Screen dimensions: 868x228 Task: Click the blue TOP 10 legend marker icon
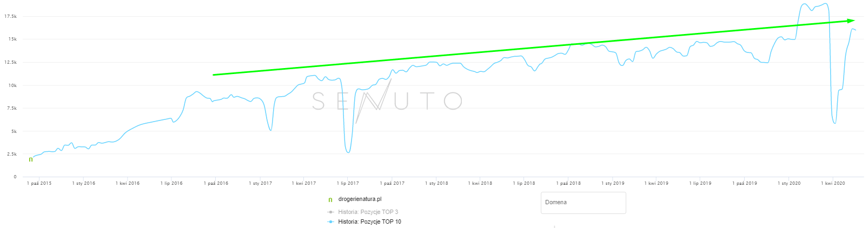pyautogui.click(x=330, y=222)
